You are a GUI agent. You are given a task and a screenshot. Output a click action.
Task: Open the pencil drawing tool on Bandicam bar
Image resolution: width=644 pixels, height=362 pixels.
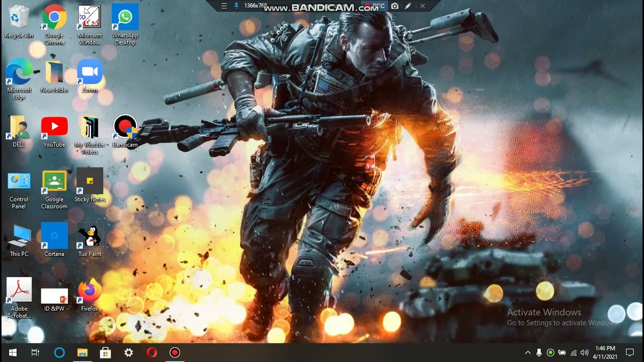coord(408,6)
